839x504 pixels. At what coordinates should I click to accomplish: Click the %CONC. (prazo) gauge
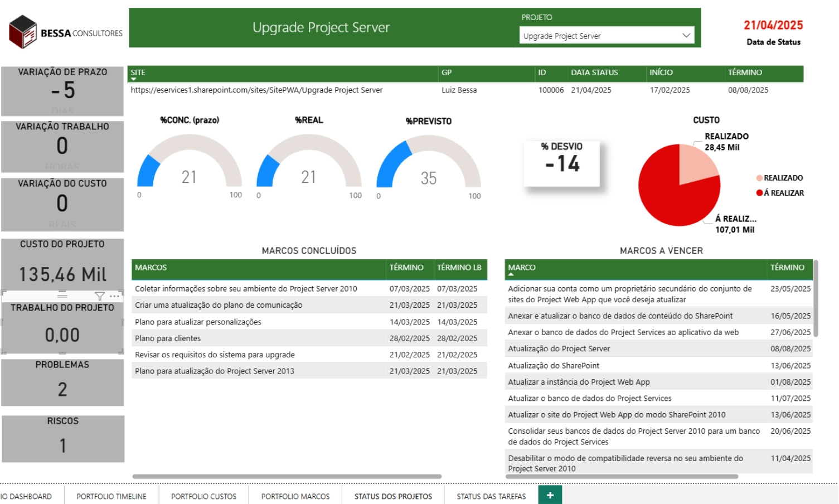[190, 162]
